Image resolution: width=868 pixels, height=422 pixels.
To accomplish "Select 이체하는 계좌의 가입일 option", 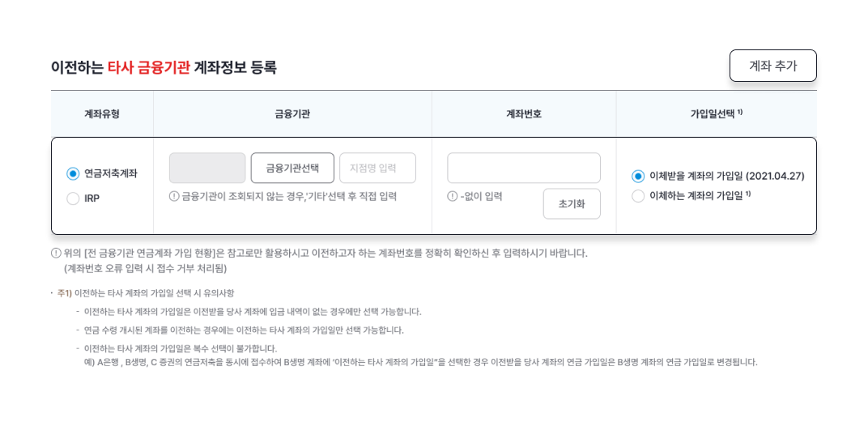I will (638, 196).
